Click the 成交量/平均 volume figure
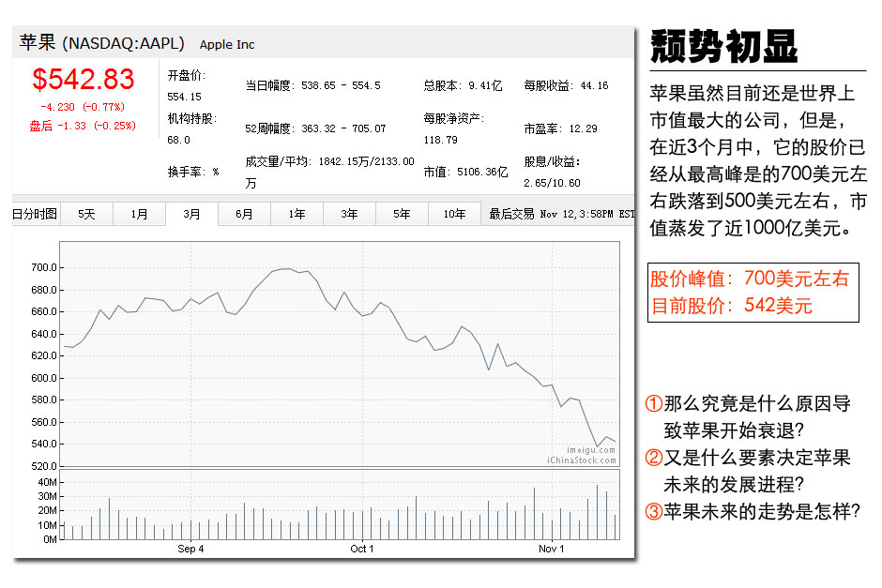882x588 pixels. click(329, 172)
